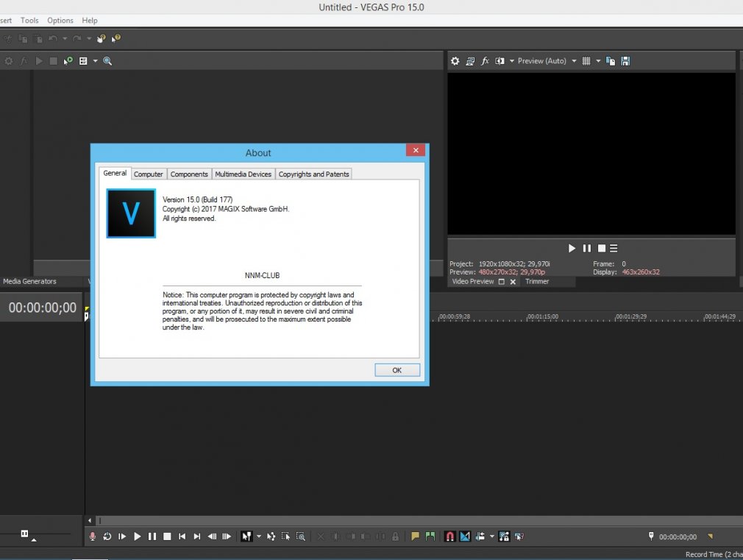
Task: Click the Interactive Tutorials hand icon
Action: point(101,38)
